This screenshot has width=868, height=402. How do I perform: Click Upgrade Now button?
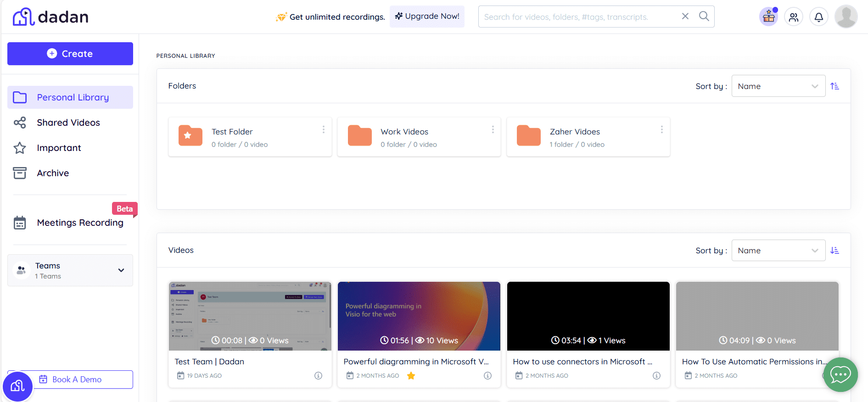click(427, 17)
